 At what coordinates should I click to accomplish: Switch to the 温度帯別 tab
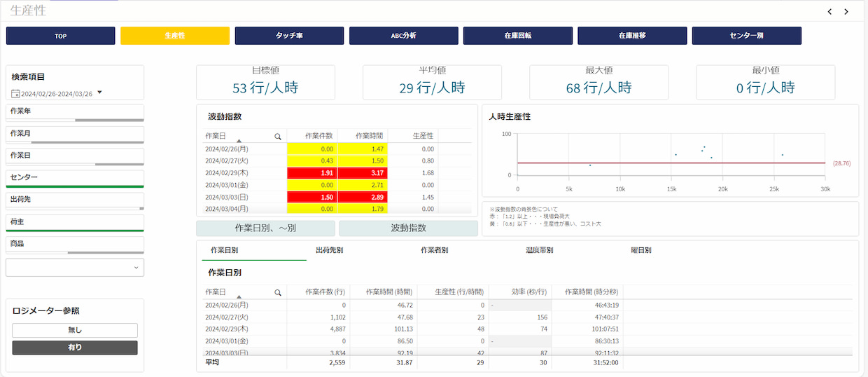(539, 250)
